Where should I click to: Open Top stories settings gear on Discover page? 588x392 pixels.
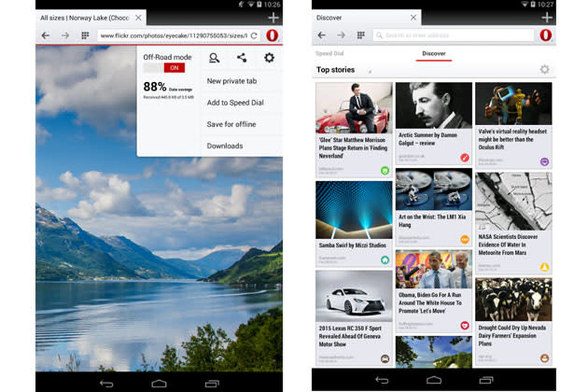coord(544,70)
